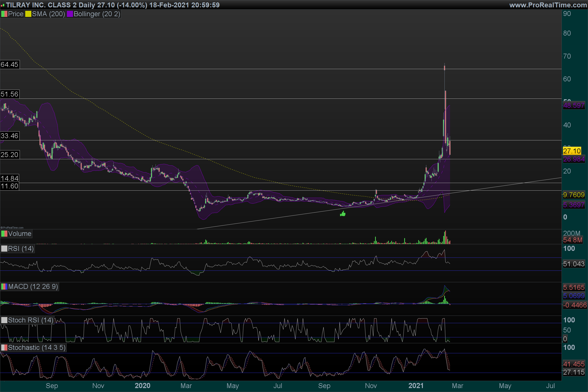Click the Volume panel color icon
This screenshot has height=392, width=588.
4,234
